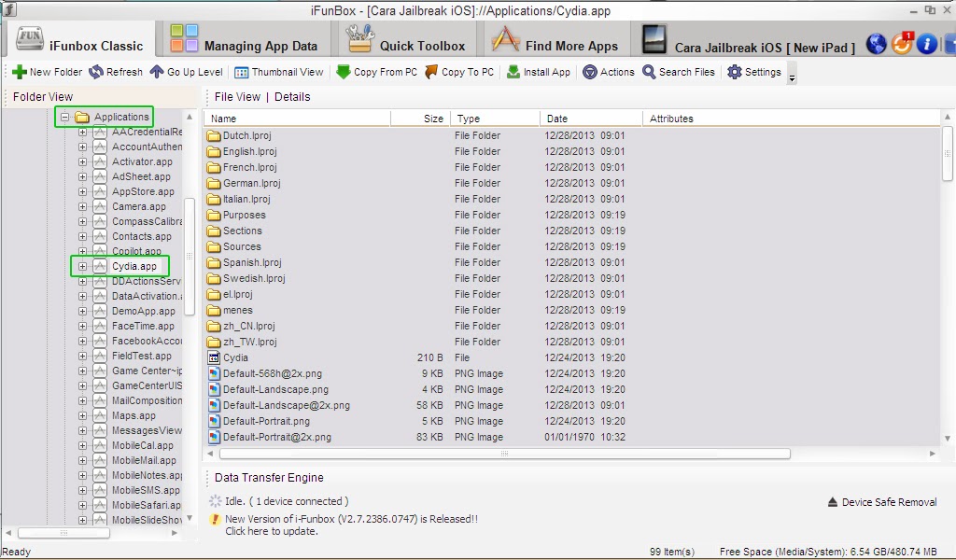Open the Actions toolbar menu
The image size is (956, 560).
[x=609, y=72]
